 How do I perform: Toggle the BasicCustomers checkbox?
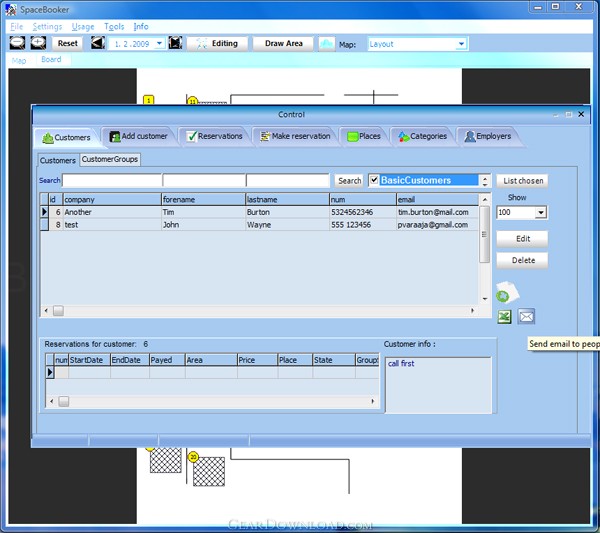[375, 180]
